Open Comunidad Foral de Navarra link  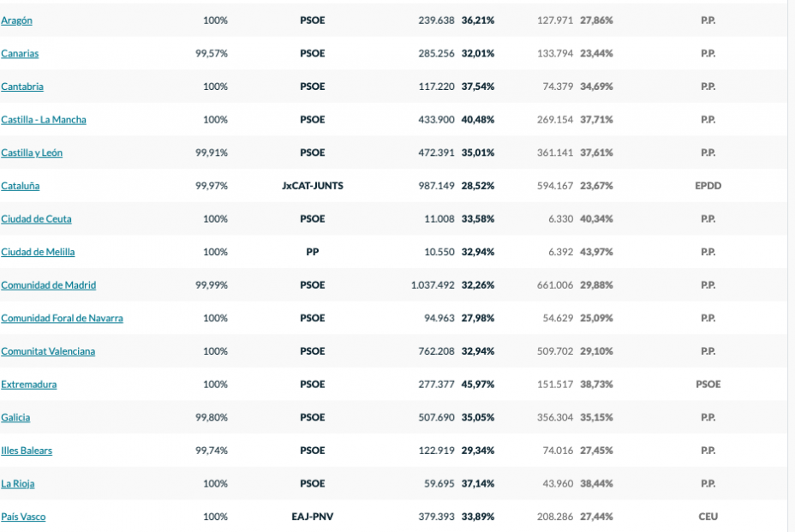(62, 319)
